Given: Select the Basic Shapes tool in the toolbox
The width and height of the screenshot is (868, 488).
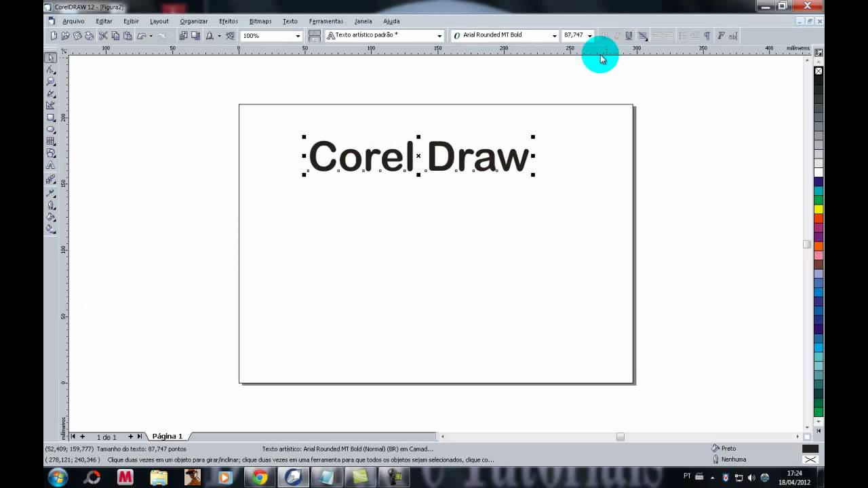Looking at the screenshot, I should tap(51, 153).
